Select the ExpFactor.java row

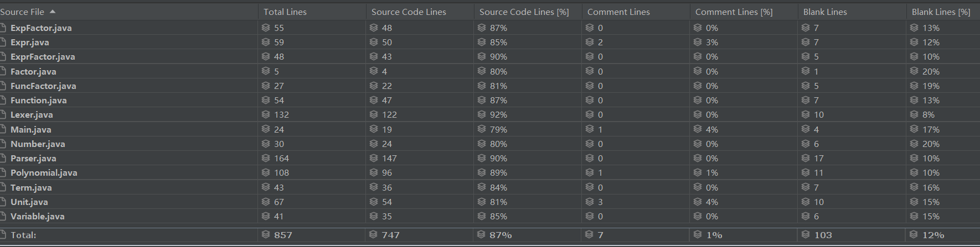point(490,28)
